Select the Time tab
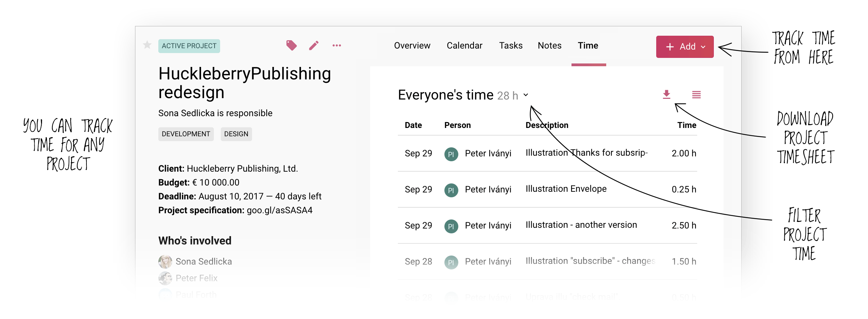 pos(588,45)
